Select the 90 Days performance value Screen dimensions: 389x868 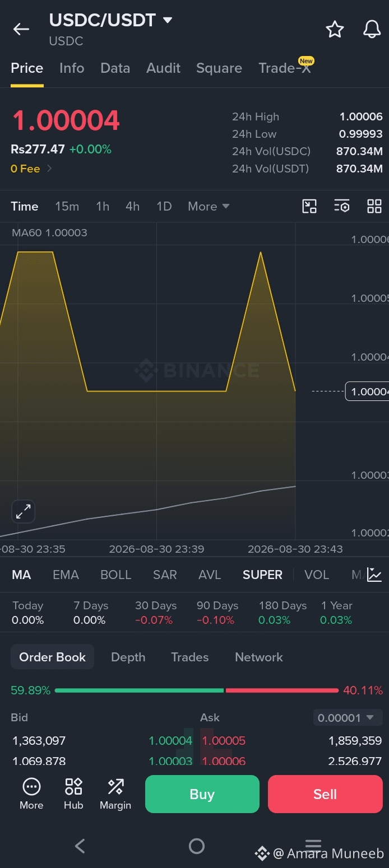[x=215, y=620]
